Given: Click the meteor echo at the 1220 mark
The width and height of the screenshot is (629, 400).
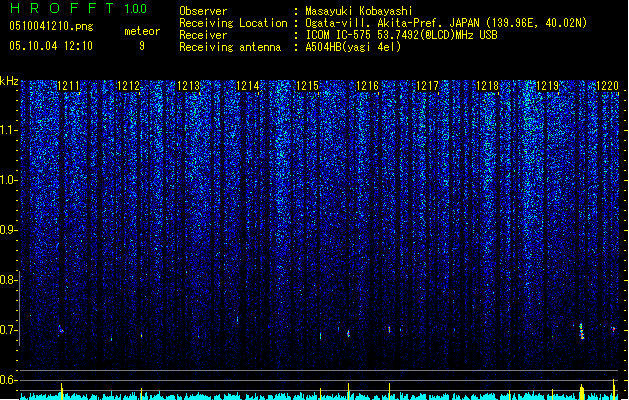Looking at the screenshot, I should (x=613, y=329).
